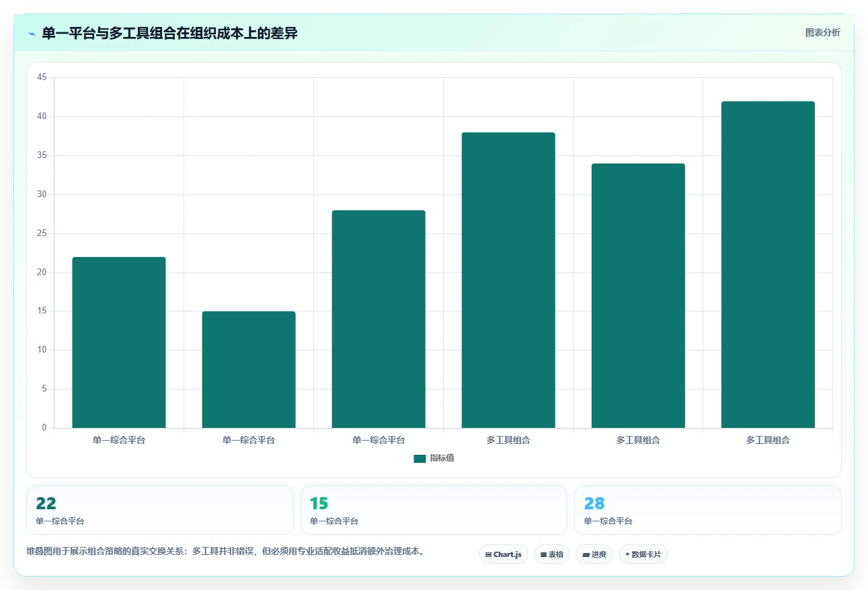The width and height of the screenshot is (868, 590).
Task: Click the 表格 chip
Action: [x=552, y=554]
